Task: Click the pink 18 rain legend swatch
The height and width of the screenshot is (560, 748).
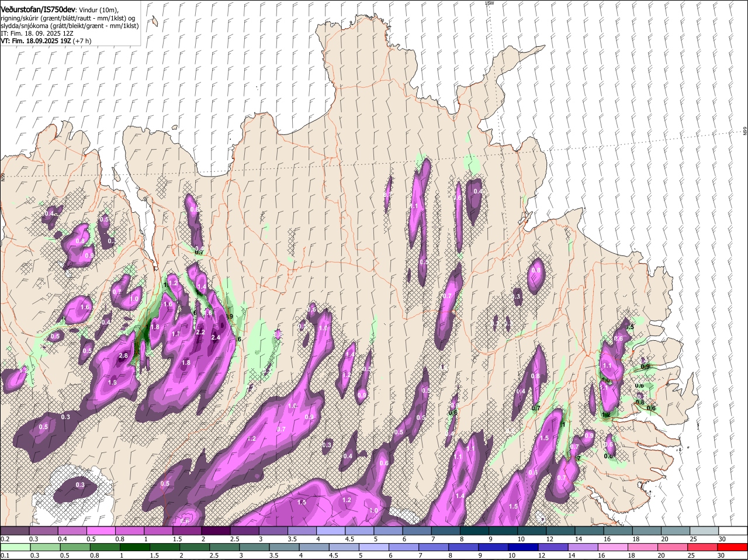Action: point(644,547)
